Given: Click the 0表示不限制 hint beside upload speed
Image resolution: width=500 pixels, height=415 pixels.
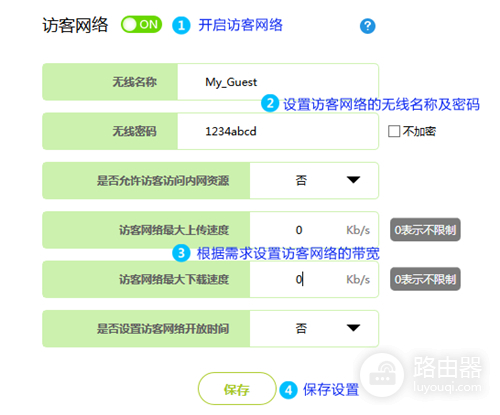Looking at the screenshot, I should click(x=425, y=230).
